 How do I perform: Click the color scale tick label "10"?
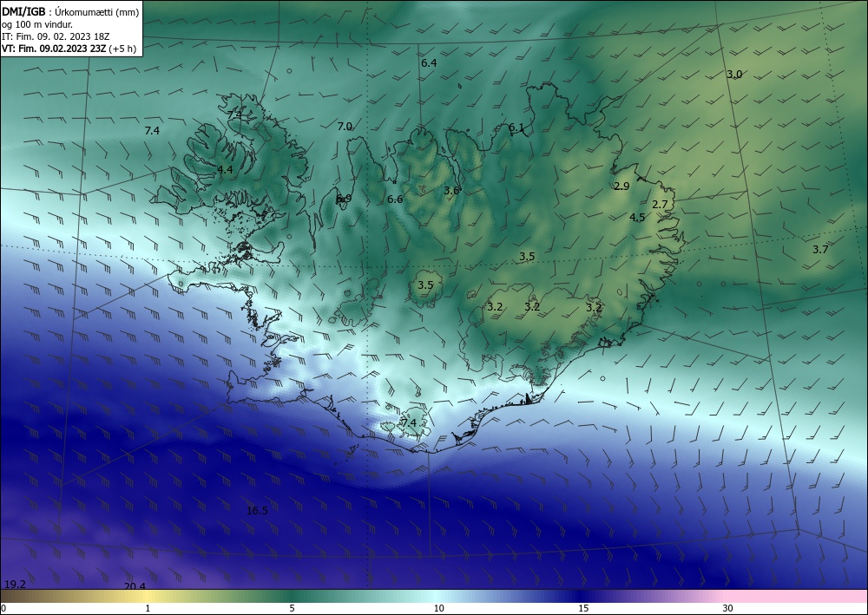[x=438, y=608]
